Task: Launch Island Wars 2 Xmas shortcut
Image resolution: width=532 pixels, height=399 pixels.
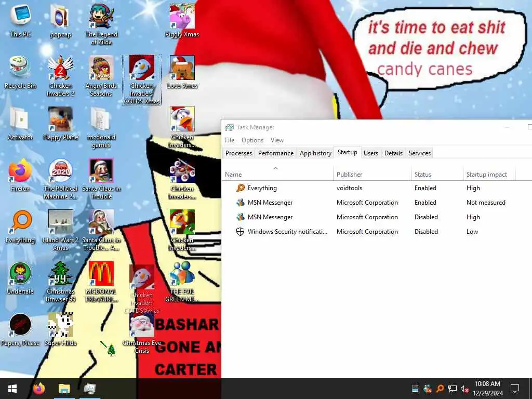Action: (x=60, y=230)
